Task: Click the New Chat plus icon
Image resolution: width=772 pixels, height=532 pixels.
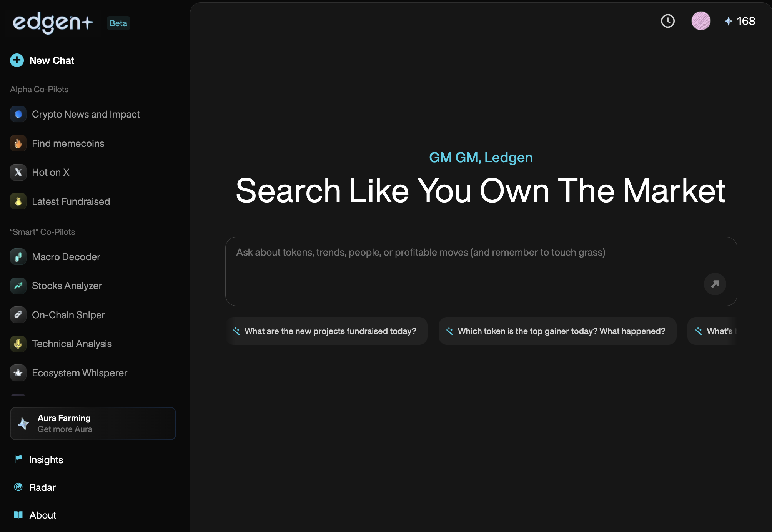Action: pos(17,60)
